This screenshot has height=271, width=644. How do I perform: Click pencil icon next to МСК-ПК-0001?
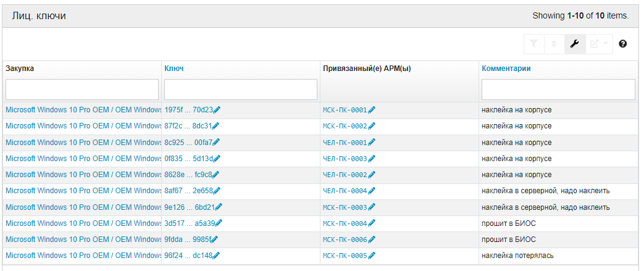(x=372, y=110)
